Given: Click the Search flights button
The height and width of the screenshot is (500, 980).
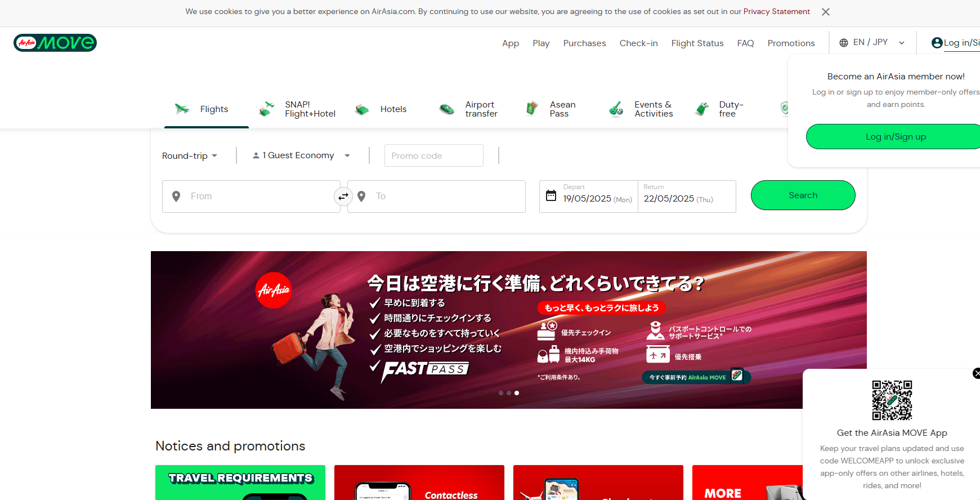Looking at the screenshot, I should 803,195.
